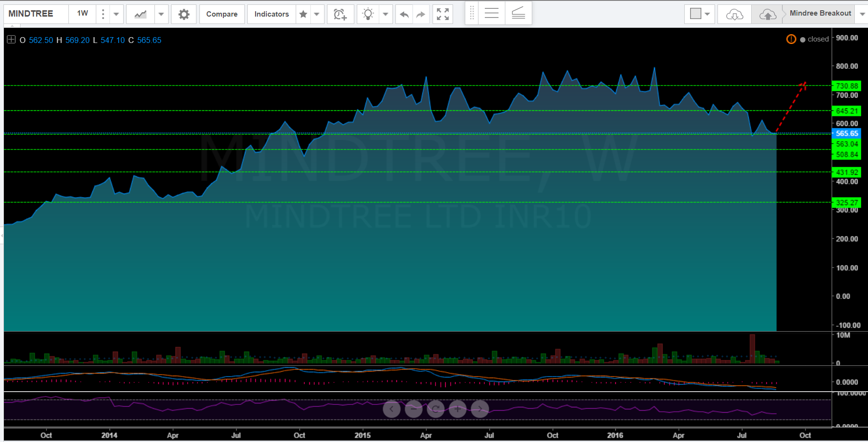Click the favorite indicators star icon

coord(304,14)
